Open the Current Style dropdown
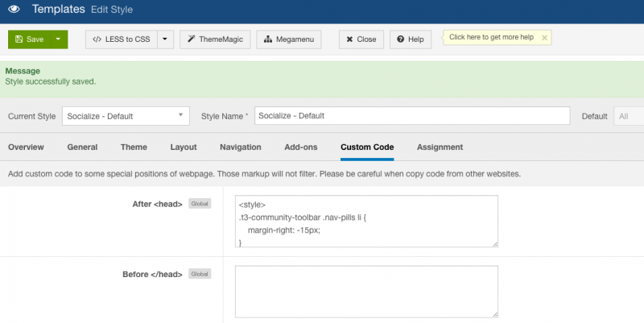 click(126, 116)
